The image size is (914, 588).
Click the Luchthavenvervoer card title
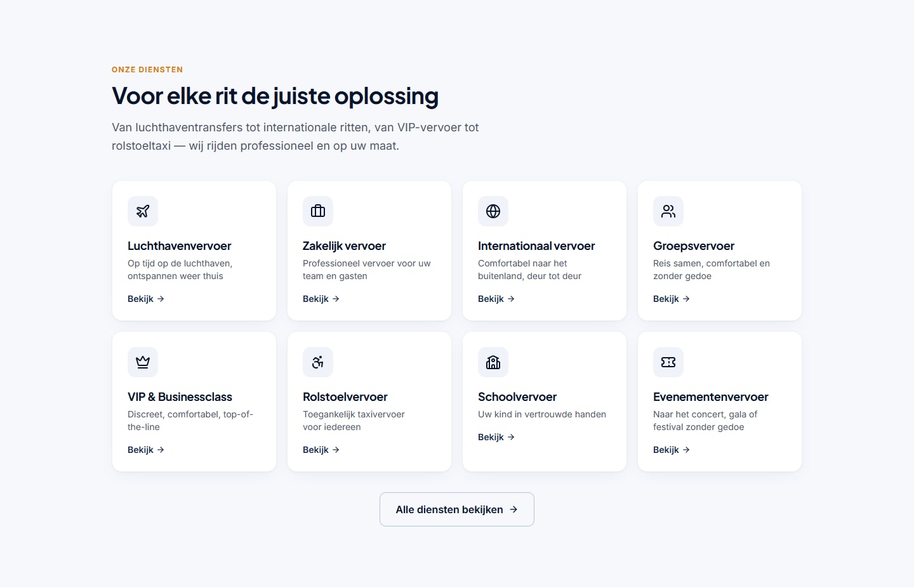coord(180,246)
